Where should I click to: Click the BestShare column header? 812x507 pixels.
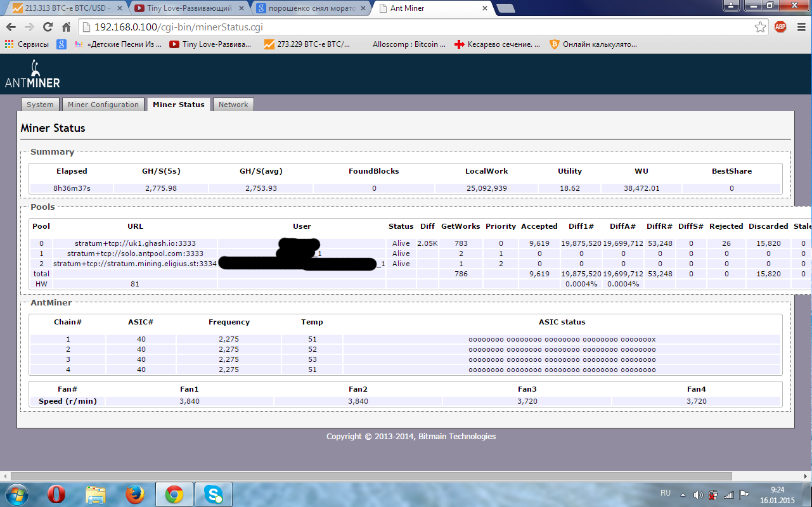coord(731,171)
